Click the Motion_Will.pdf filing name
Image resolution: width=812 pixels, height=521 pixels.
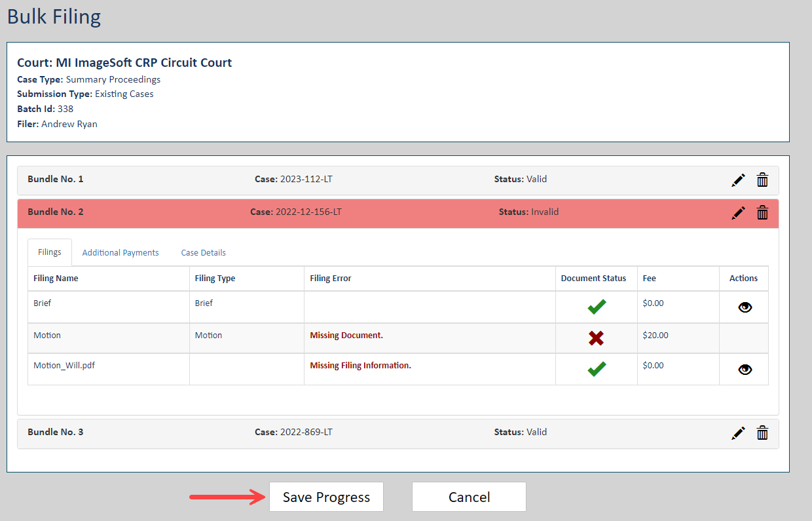pyautogui.click(x=64, y=366)
